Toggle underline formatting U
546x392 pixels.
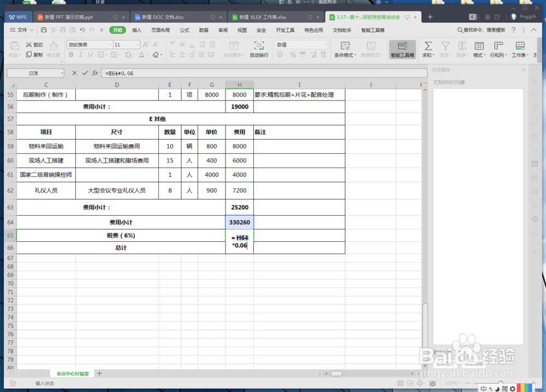point(90,55)
